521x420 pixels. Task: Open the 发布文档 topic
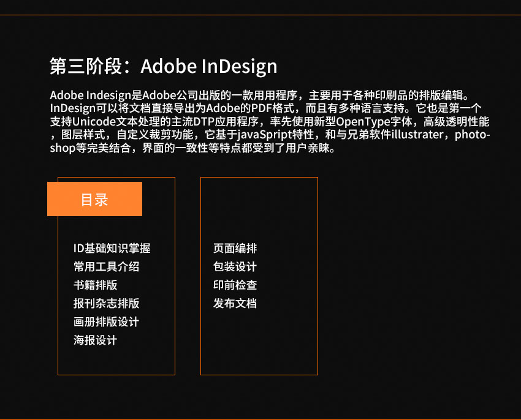coord(235,304)
